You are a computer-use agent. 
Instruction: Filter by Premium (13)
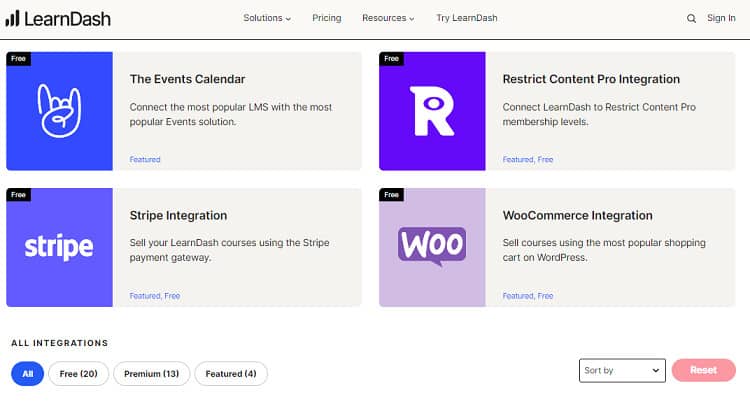[x=152, y=374]
